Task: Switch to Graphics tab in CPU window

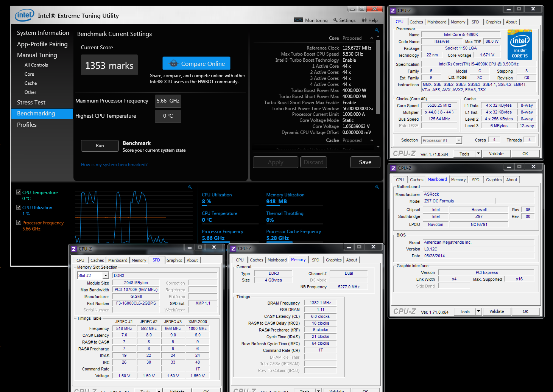Action: (493, 22)
